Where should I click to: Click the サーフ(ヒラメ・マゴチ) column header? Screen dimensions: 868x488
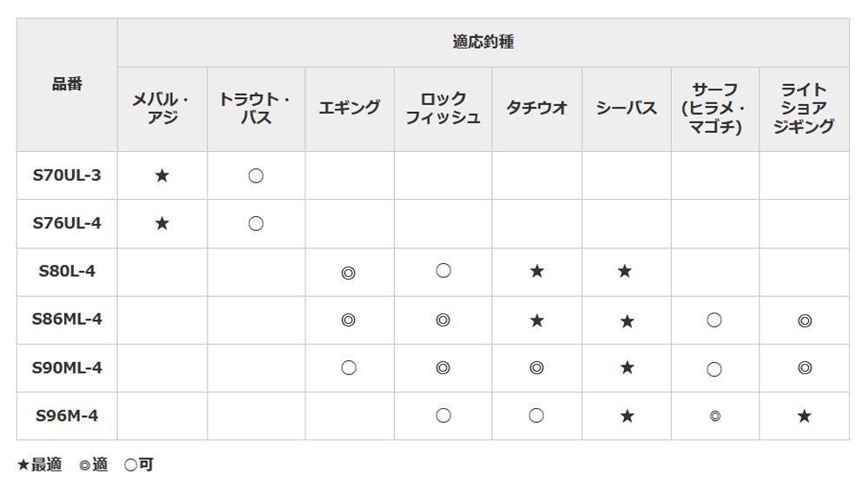coord(714,109)
